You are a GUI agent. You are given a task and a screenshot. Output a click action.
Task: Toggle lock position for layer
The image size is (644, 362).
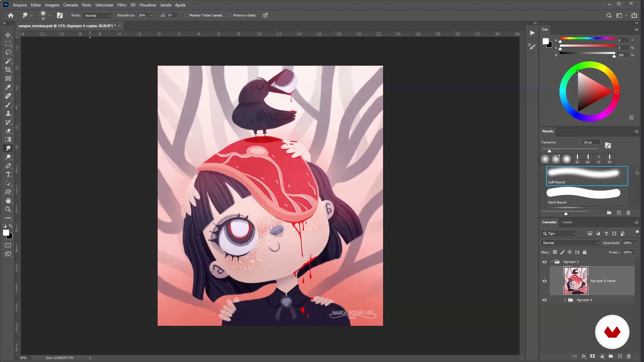coord(570,252)
